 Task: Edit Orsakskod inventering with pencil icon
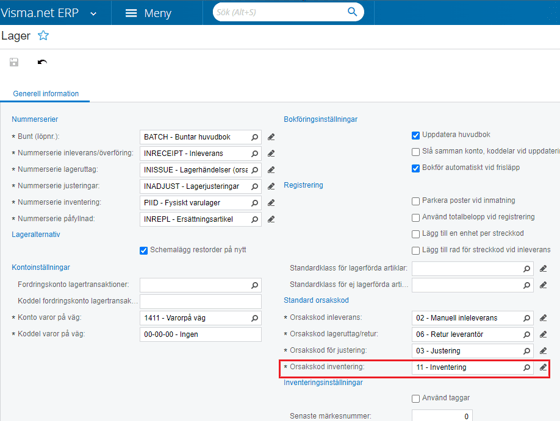pos(543,367)
